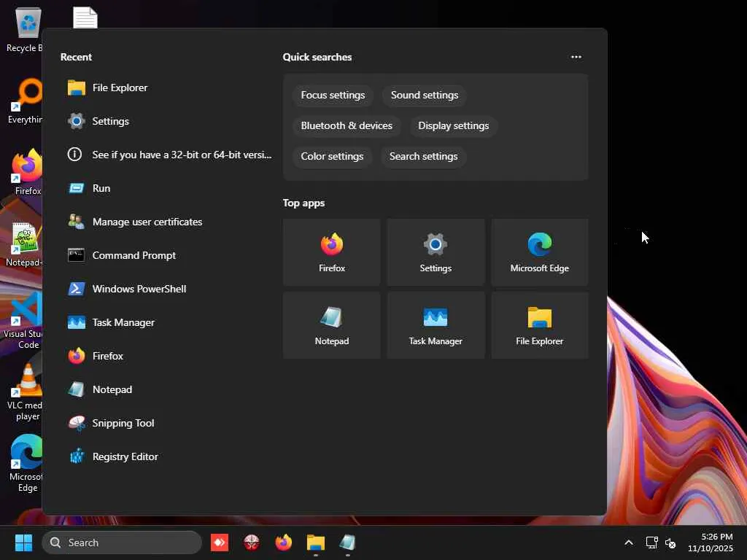Launch Command Prompt from Recent
The image size is (747, 560).
166,255
